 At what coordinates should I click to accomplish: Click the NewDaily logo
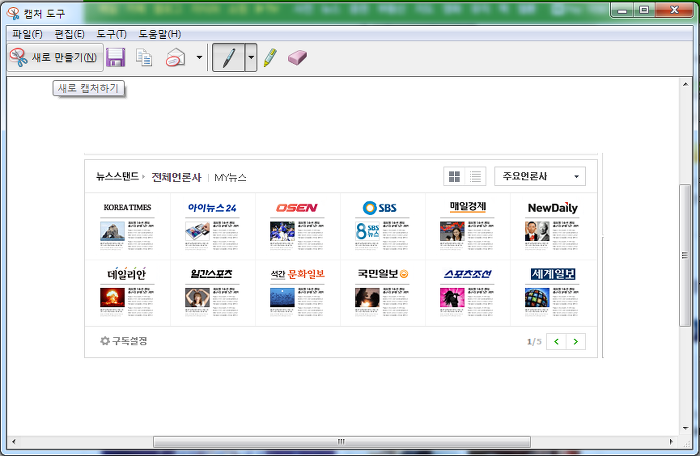tap(553, 208)
